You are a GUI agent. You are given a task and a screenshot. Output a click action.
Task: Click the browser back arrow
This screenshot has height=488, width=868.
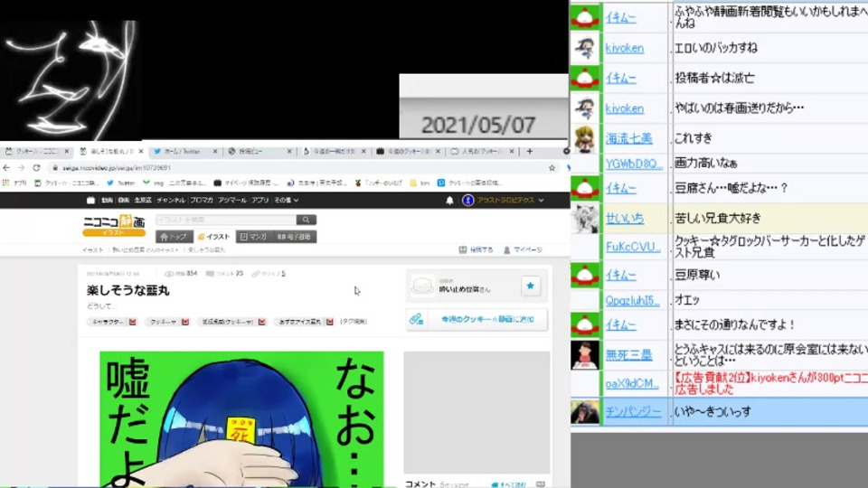coord(6,168)
